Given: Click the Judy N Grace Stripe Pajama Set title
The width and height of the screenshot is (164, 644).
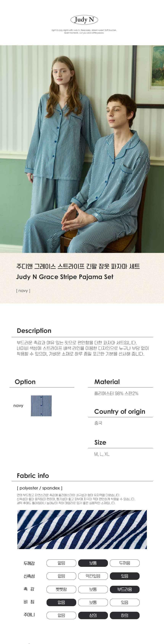Looking at the screenshot, I should click(x=65, y=277).
